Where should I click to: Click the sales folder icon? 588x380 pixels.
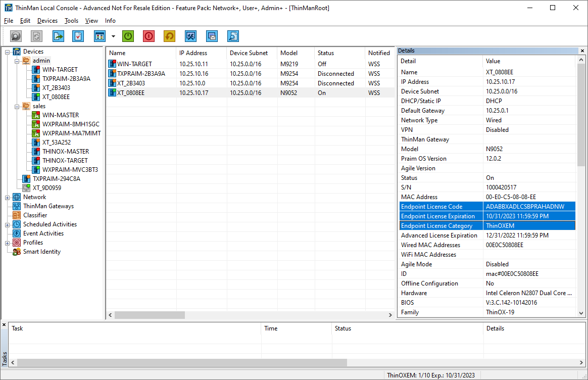[x=26, y=106]
